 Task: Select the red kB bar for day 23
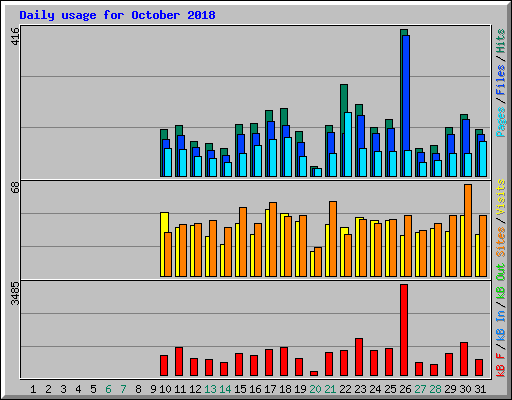[359, 357]
